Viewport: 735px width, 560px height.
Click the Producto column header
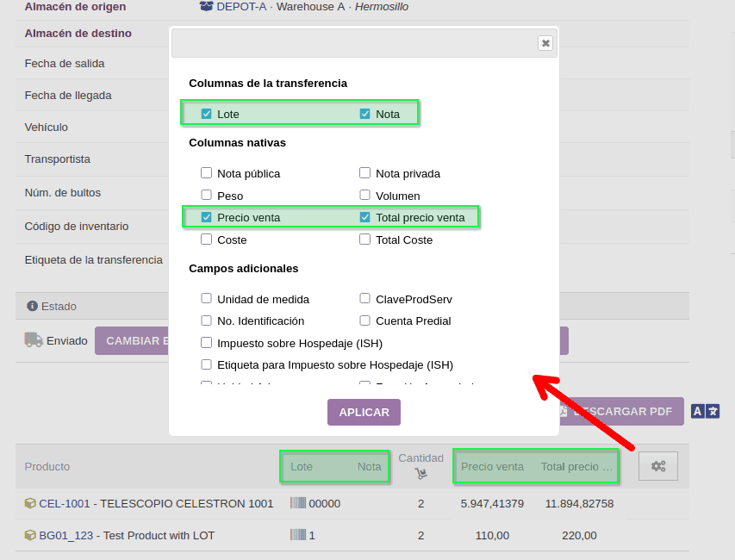tap(47, 466)
